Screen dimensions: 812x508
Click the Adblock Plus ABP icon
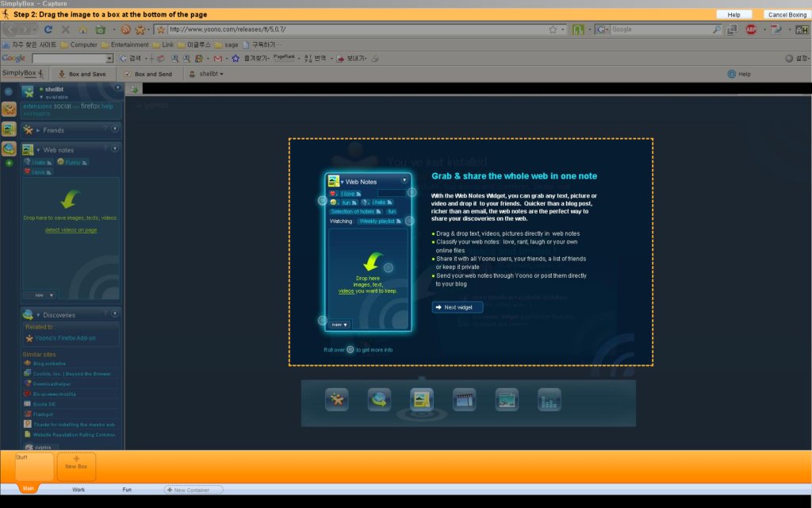751,29
